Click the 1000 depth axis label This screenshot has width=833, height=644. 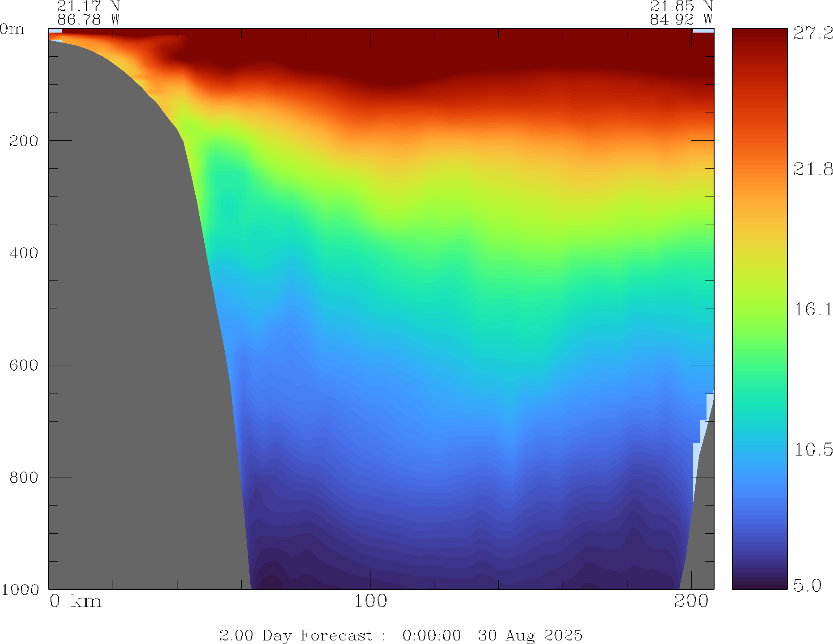(x=20, y=590)
